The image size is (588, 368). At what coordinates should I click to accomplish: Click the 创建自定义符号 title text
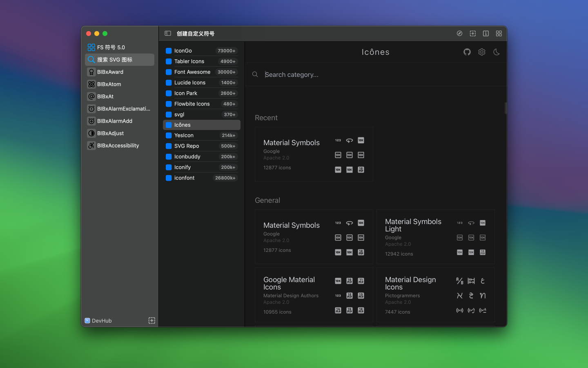pos(195,34)
